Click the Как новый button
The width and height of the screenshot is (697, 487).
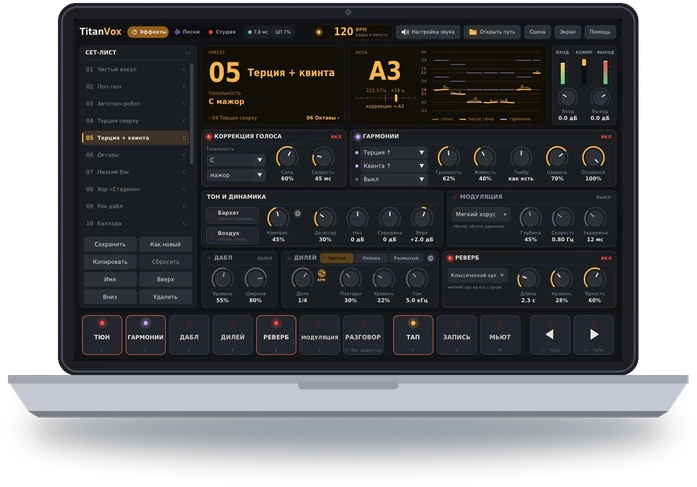click(165, 244)
